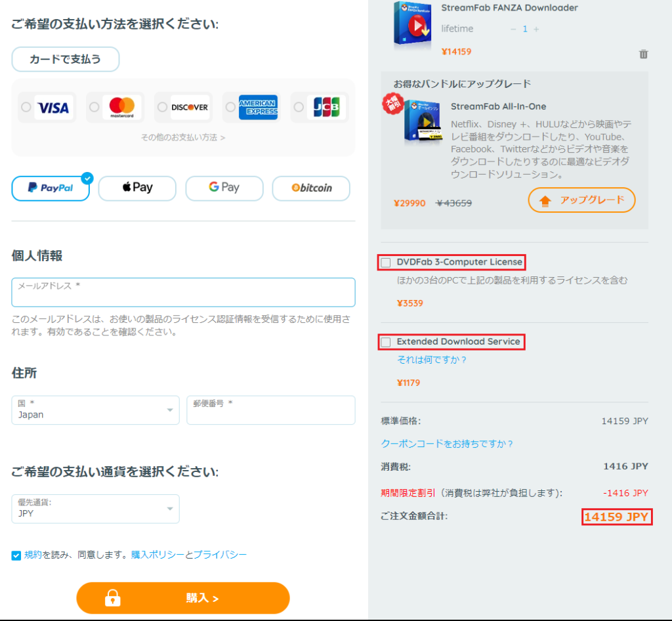Click the StreamFab FANZA Downloader title
672x621 pixels.
pyautogui.click(x=509, y=8)
